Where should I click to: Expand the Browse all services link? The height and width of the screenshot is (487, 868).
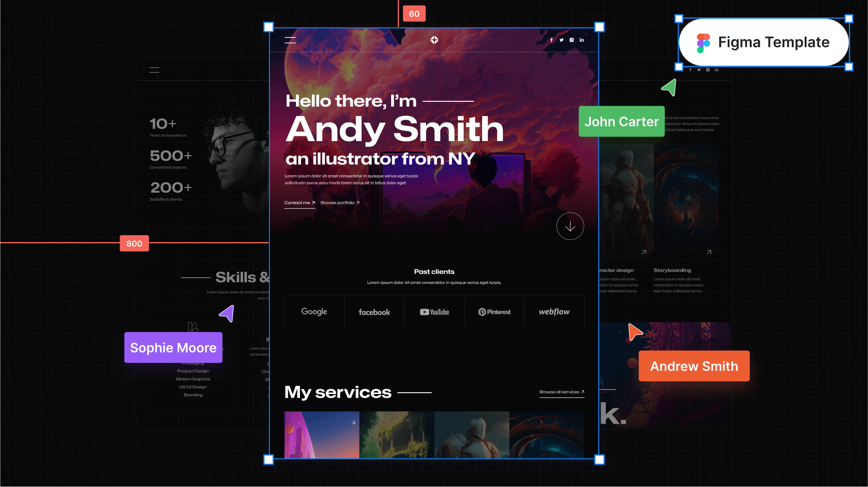coord(561,392)
